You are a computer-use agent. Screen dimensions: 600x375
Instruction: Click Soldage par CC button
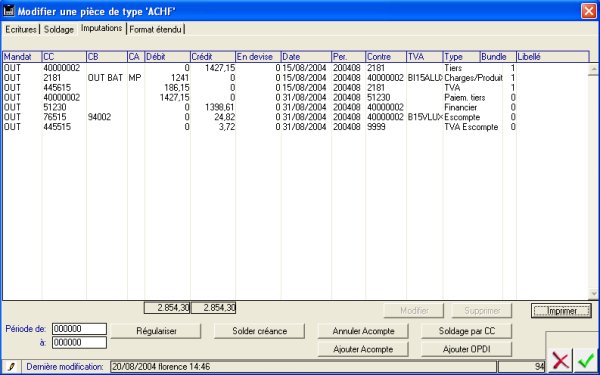point(466,331)
